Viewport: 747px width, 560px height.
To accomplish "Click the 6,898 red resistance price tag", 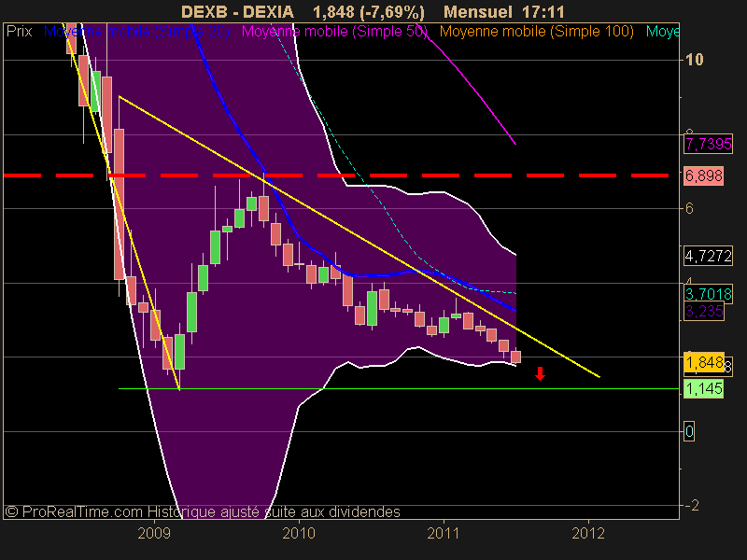I will pos(704,175).
